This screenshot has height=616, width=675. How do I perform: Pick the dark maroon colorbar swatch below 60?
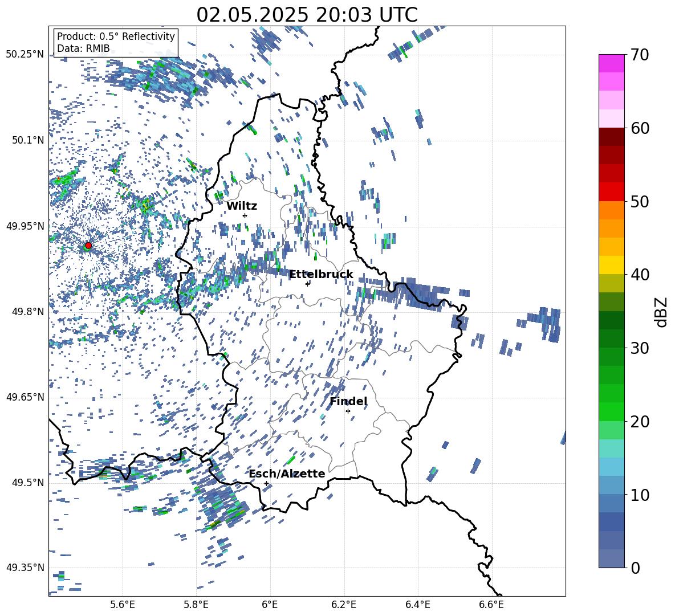611,137
